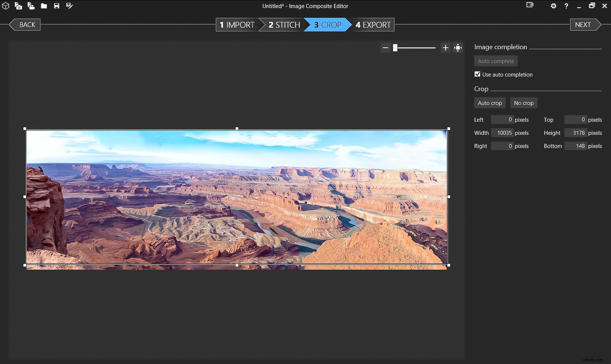This screenshot has width=611, height=364.
Task: Open the help menu
Action: pos(566,6)
